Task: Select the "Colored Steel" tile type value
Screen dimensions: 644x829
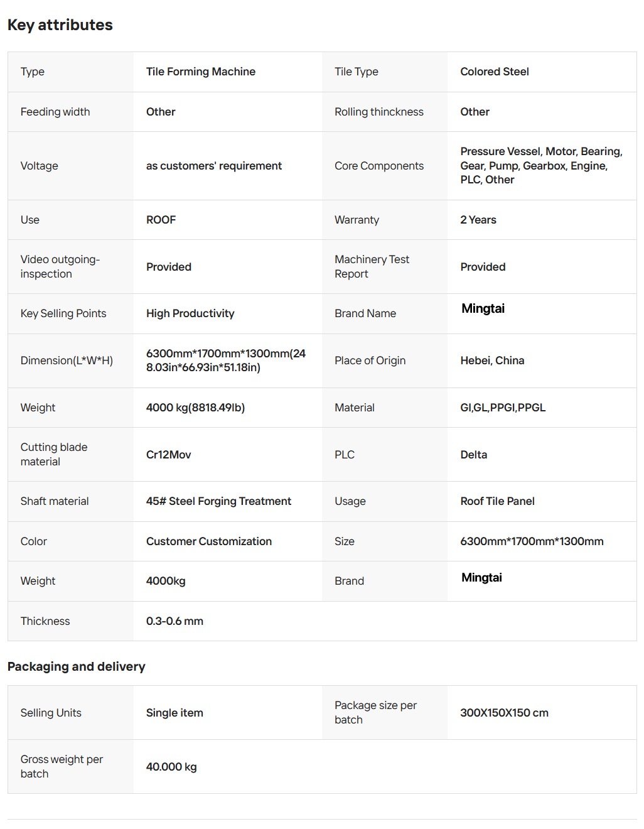Action: (495, 72)
